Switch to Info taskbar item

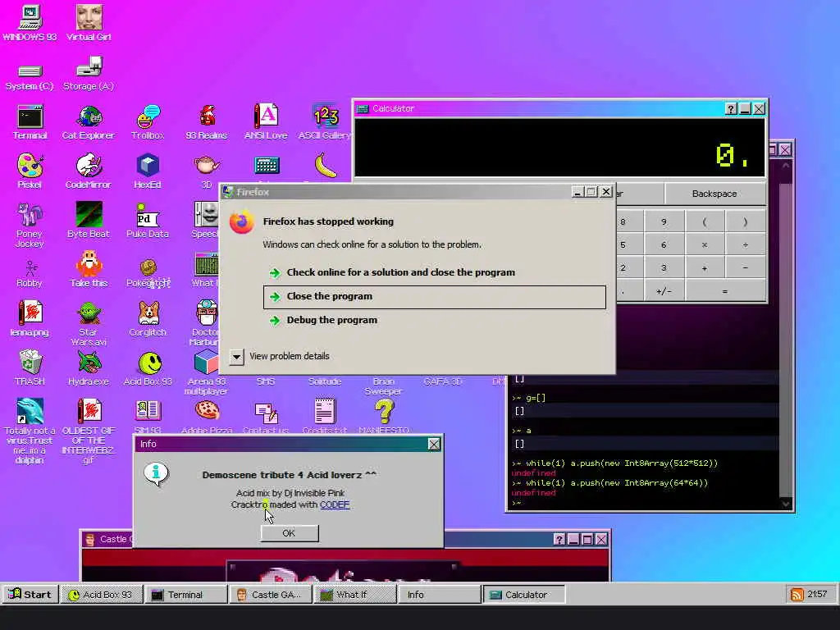click(x=440, y=595)
